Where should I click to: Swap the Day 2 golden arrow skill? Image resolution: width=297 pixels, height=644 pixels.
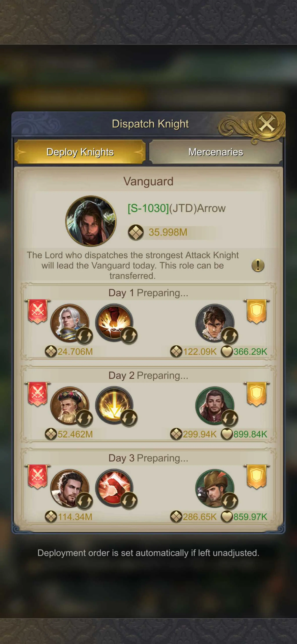point(129,418)
